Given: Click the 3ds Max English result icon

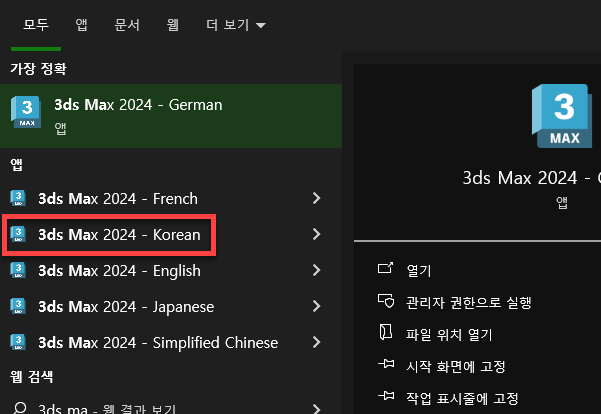Looking at the screenshot, I should (x=18, y=270).
